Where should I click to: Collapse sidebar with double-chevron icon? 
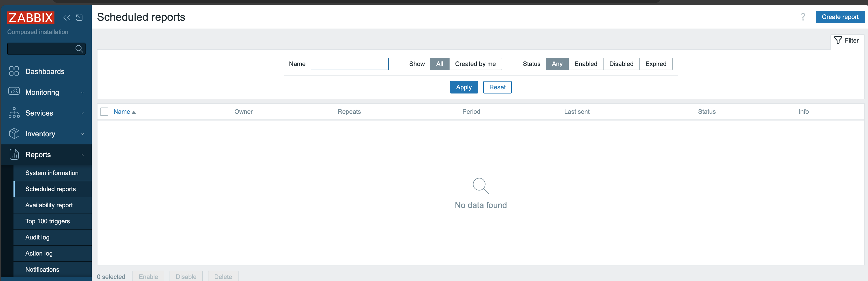coord(67,18)
